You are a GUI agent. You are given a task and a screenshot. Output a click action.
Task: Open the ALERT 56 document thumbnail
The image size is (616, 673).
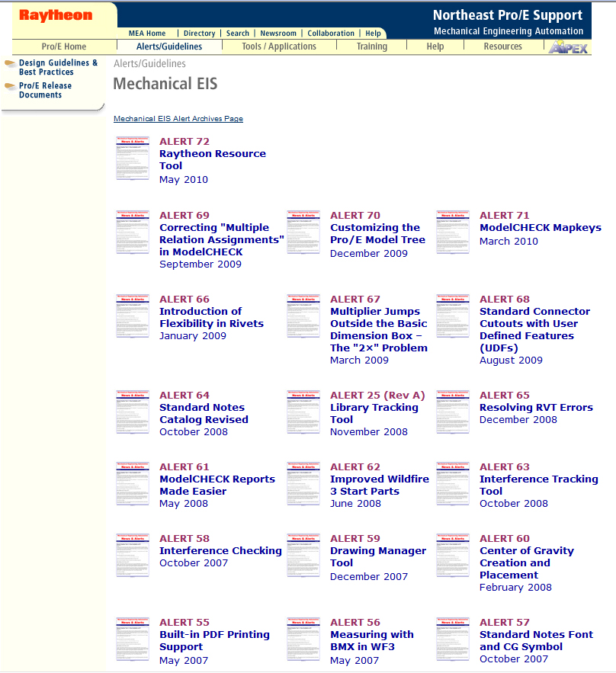click(x=303, y=639)
